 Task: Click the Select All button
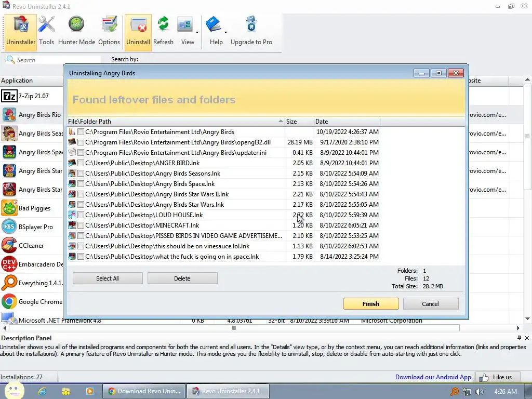(108, 278)
